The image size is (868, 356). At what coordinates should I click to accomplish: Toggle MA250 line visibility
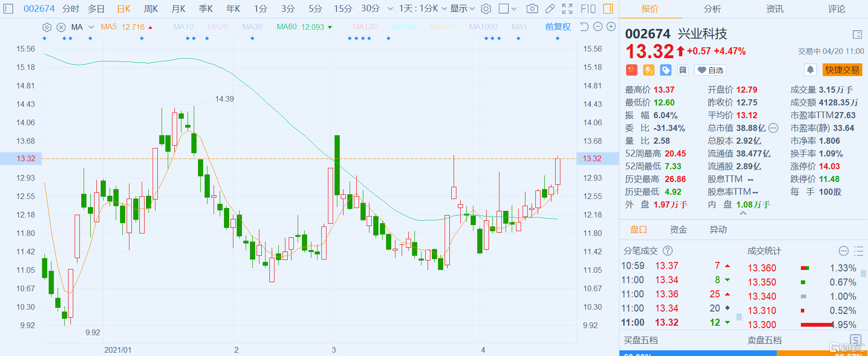(x=404, y=27)
